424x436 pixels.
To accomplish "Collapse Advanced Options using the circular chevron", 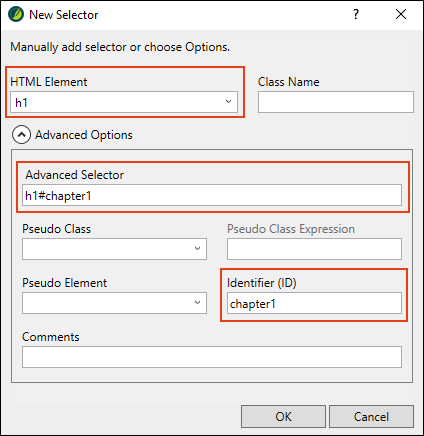I will pos(21,135).
